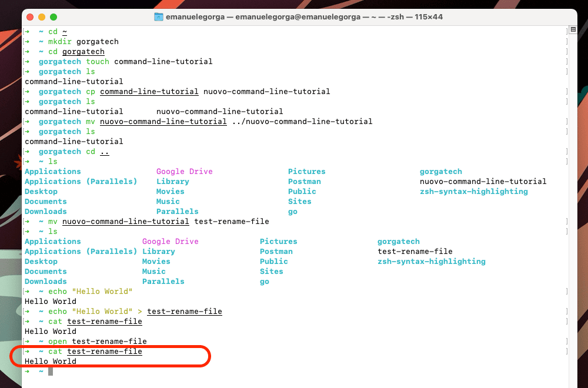The width and height of the screenshot is (588, 388).
Task: Click the blinking cursor at the last prompt
Action: coord(51,372)
